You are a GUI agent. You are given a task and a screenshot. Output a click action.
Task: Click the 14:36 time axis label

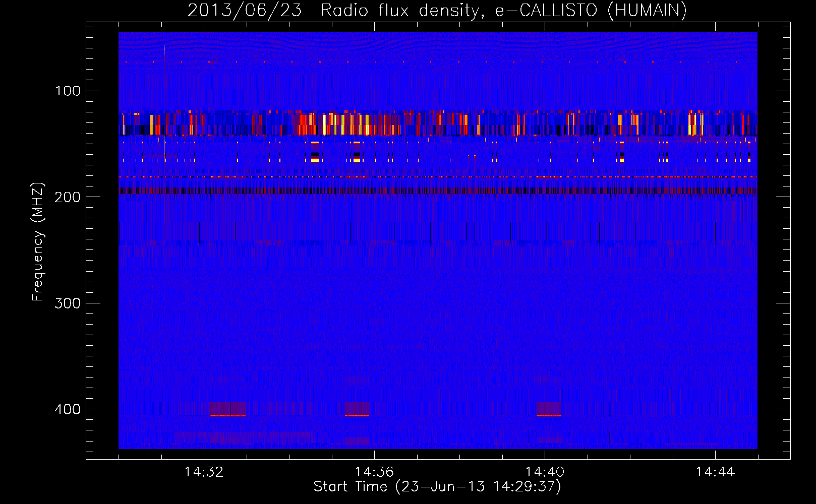click(374, 472)
